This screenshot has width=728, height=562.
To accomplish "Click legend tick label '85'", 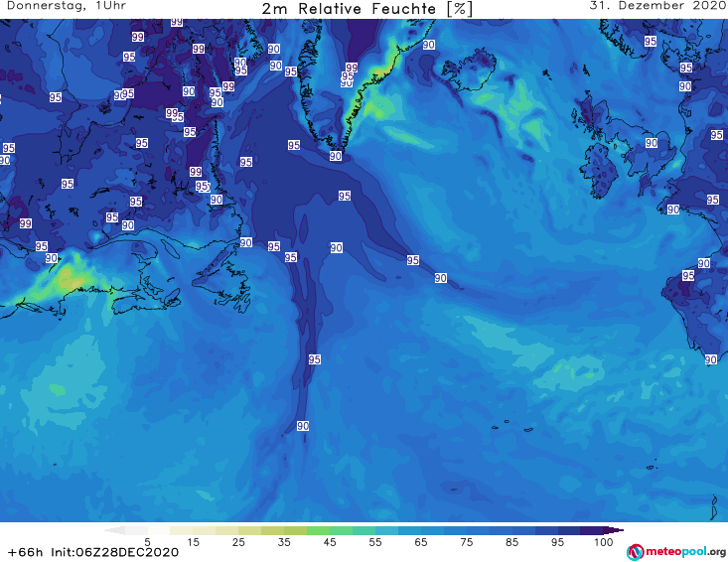I will [x=511, y=542].
